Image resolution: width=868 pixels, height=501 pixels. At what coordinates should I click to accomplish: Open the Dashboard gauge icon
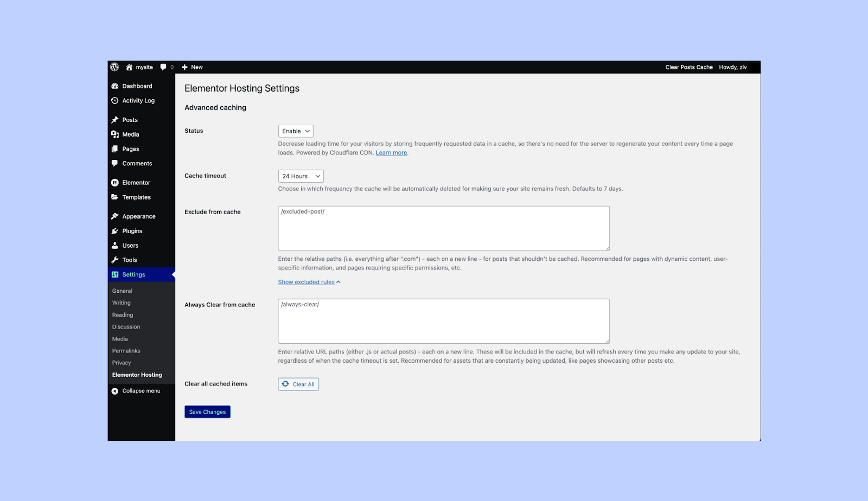(x=115, y=86)
